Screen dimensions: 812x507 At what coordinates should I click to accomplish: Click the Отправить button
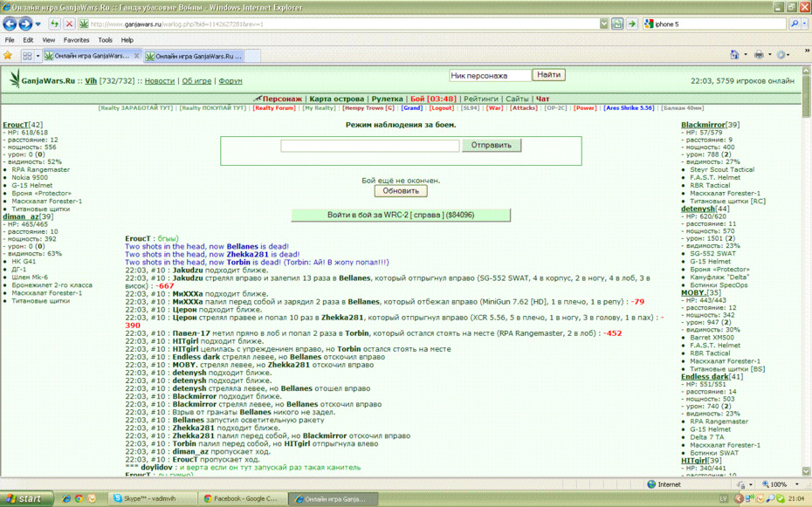[491, 146]
